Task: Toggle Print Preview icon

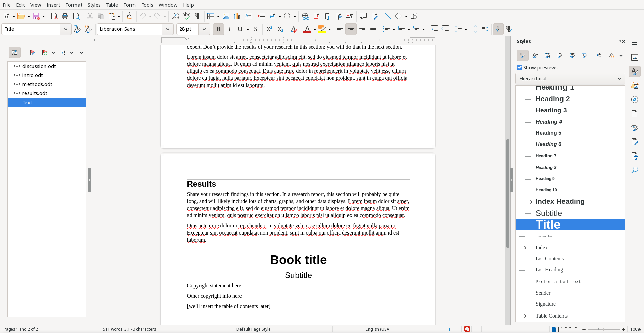Action: (76, 16)
